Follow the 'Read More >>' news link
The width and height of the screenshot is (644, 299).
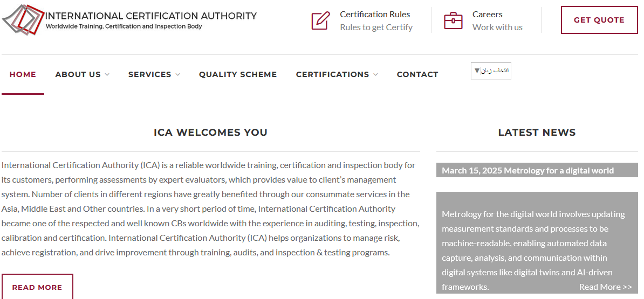[x=605, y=287]
